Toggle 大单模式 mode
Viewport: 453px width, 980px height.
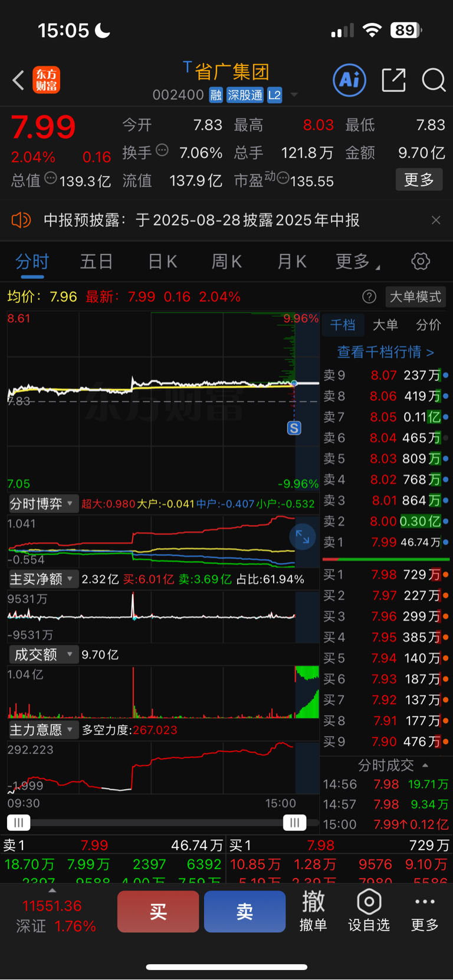(x=416, y=296)
